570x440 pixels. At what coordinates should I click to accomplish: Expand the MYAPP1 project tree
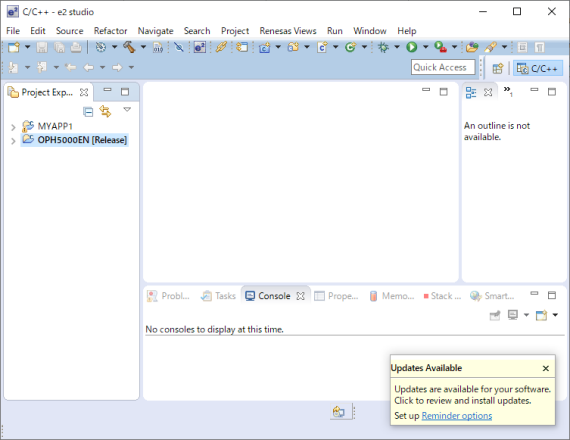pos(13,127)
